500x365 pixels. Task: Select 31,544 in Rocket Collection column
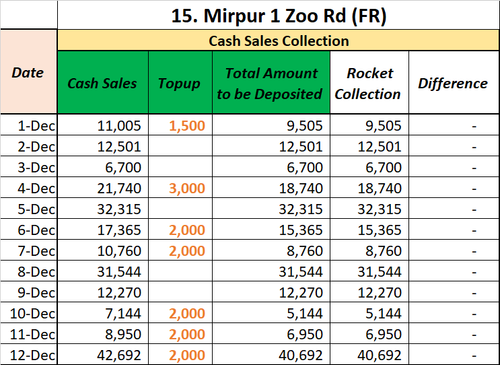[369, 271]
